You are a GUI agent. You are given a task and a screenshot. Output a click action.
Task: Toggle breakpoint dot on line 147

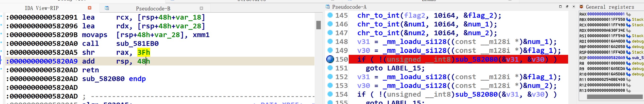click(x=330, y=33)
